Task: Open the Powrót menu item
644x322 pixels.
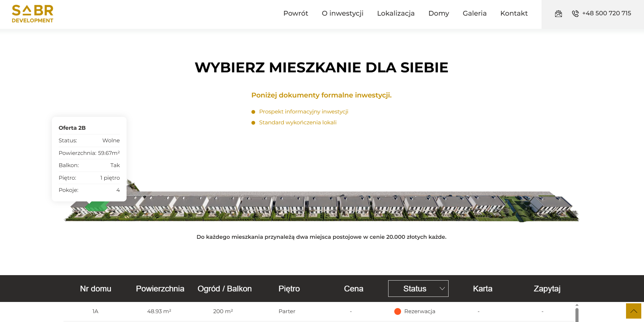Action: point(296,13)
